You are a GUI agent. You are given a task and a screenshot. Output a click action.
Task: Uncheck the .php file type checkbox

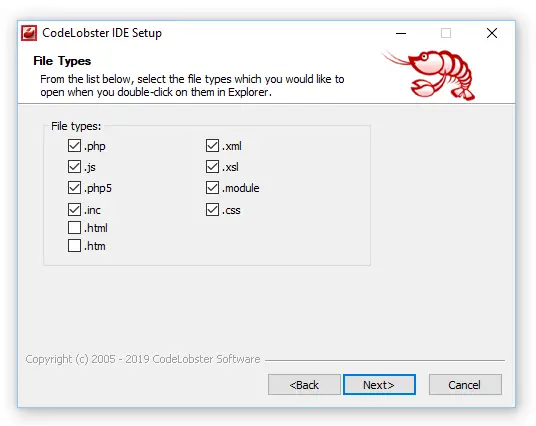pos(74,146)
